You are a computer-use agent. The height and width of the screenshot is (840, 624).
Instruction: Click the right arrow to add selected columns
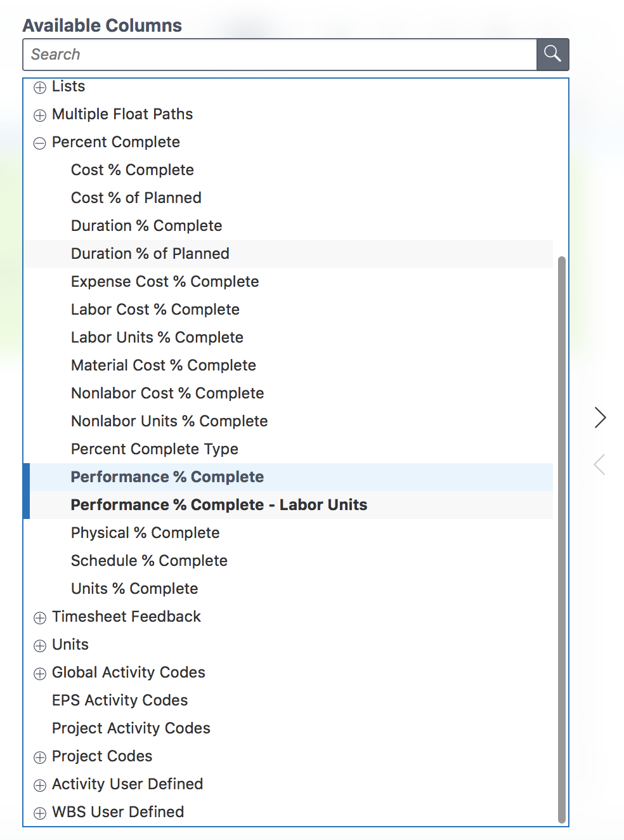click(x=600, y=417)
